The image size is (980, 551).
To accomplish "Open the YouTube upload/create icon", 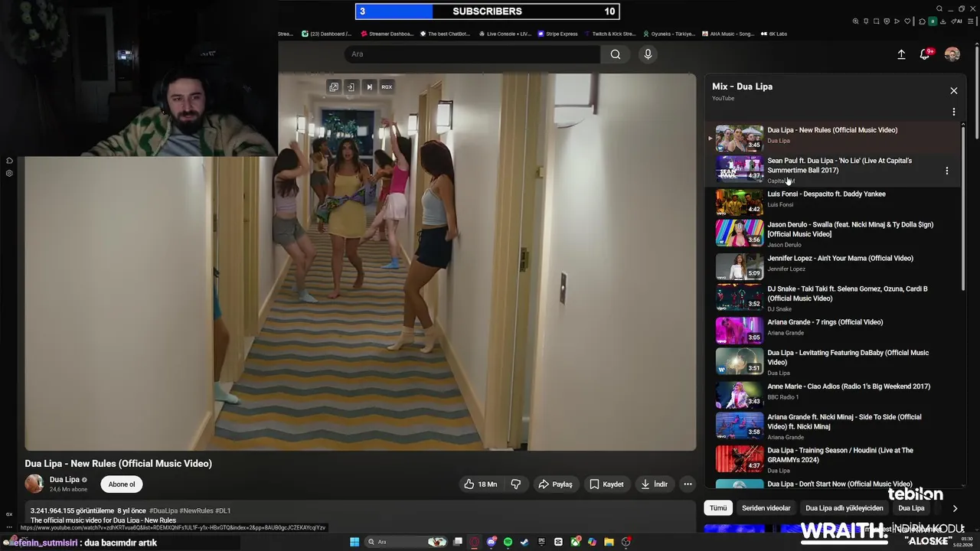I will [901, 54].
